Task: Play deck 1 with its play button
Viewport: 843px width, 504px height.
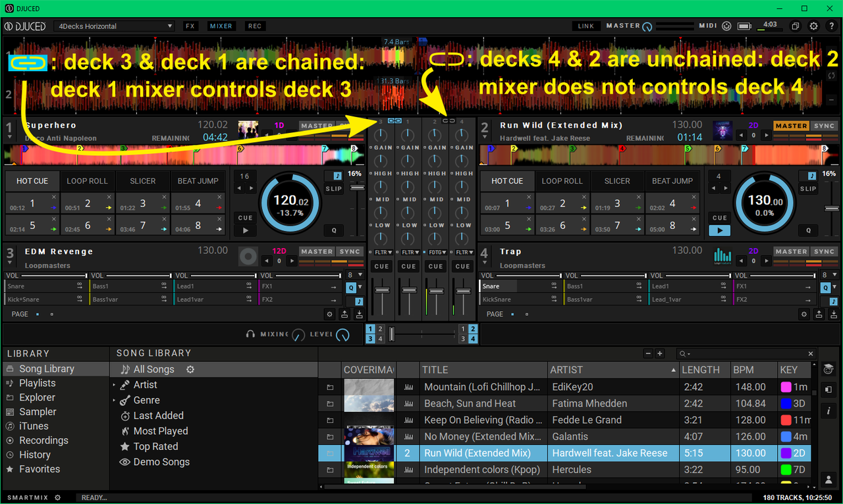Action: coord(246,231)
